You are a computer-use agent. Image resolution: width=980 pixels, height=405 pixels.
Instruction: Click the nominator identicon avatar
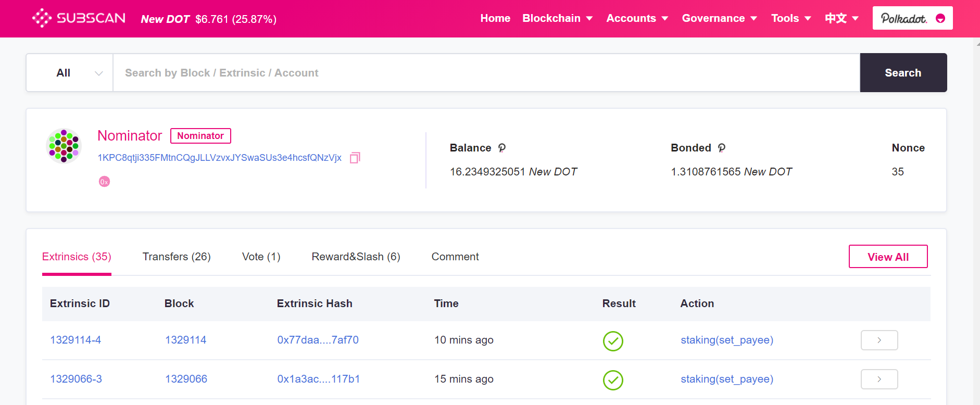point(64,146)
